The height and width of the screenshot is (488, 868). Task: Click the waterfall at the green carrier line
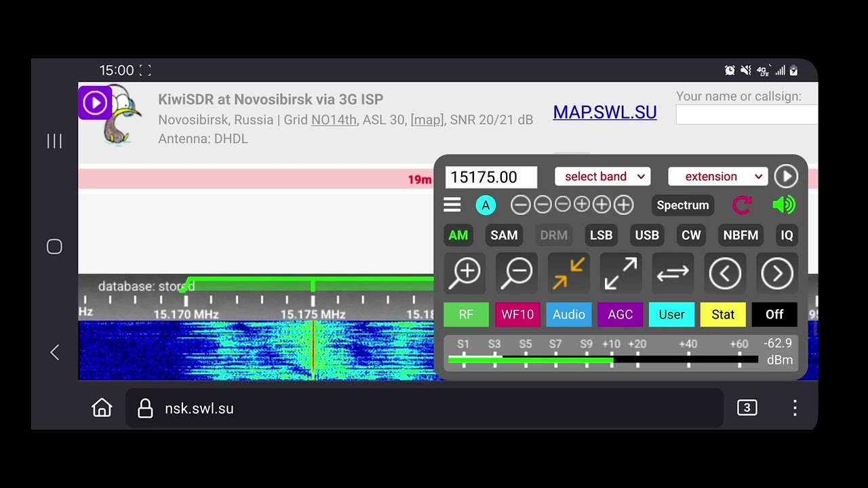pyautogui.click(x=313, y=350)
